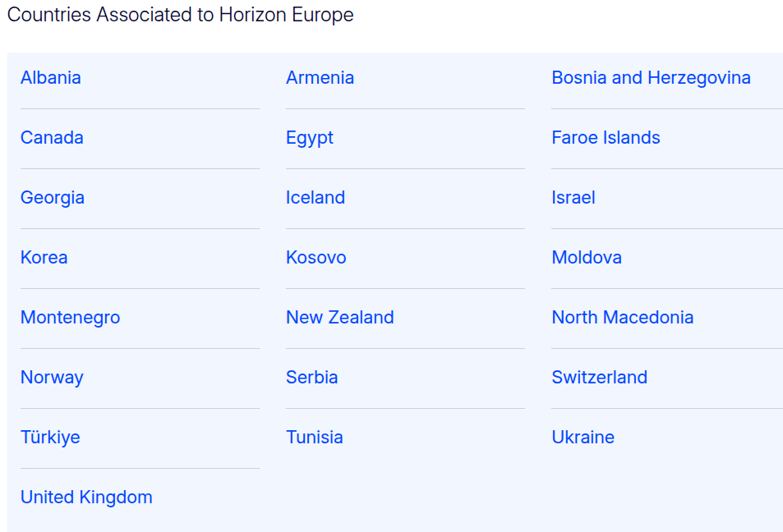
Task: Select the Korea link
Action: coord(44,258)
